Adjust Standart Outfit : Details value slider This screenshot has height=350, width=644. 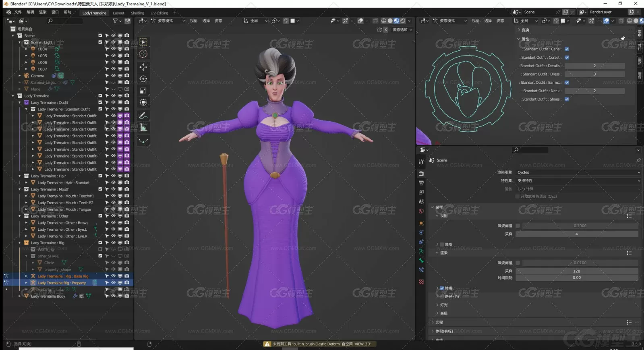pos(594,66)
